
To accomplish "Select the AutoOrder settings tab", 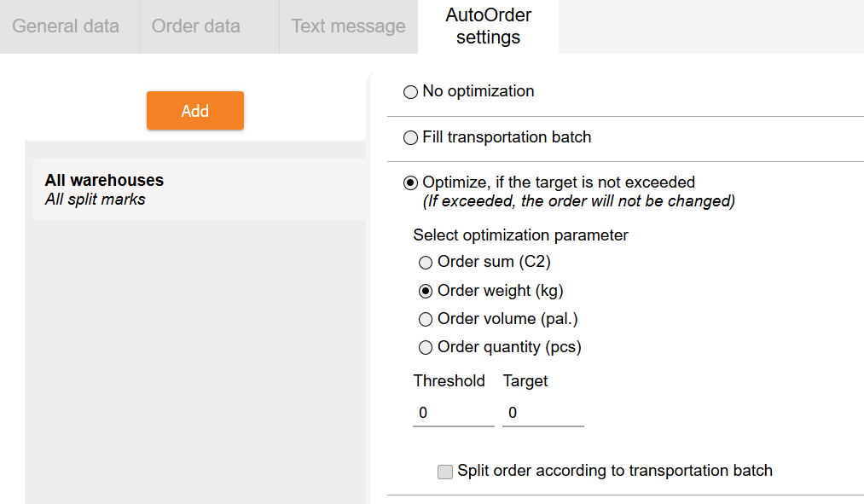I will point(488,26).
